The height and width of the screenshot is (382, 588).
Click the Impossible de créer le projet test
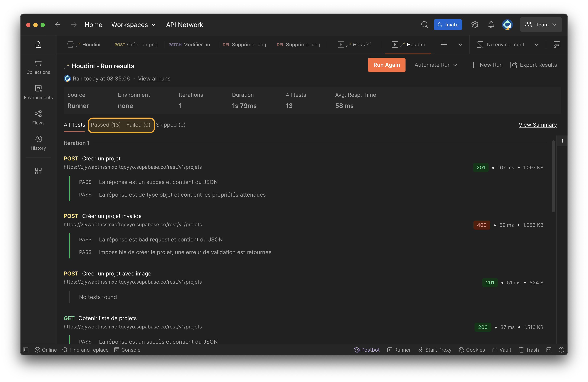tap(185, 252)
